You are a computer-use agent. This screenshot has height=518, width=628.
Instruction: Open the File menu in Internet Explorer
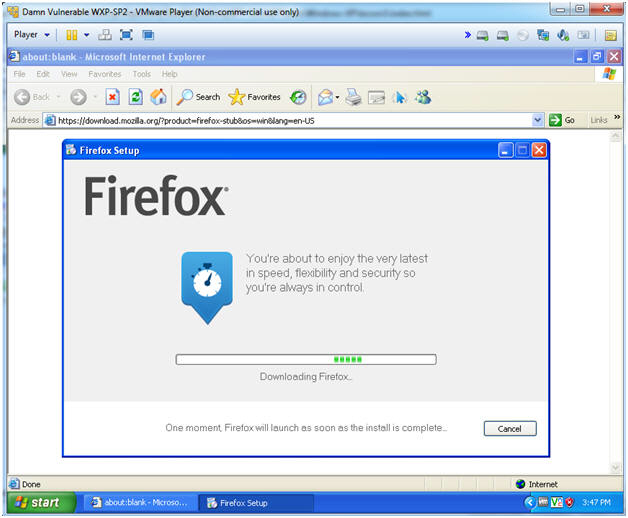point(19,74)
